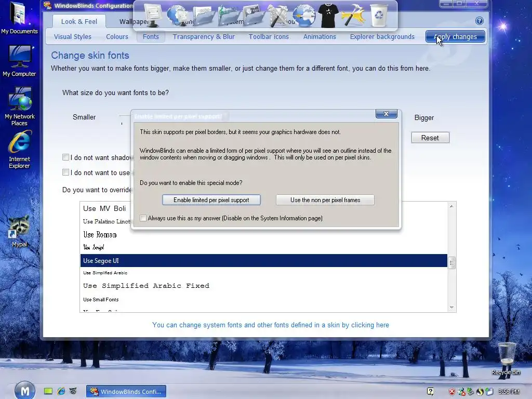Tick the I do not want shadow checkbox
The height and width of the screenshot is (399, 532).
tap(66, 157)
